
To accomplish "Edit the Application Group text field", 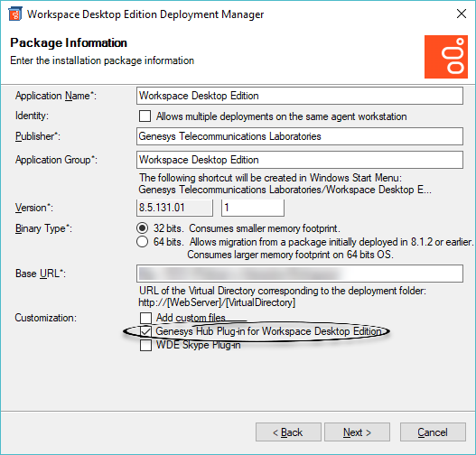I will (x=300, y=160).
